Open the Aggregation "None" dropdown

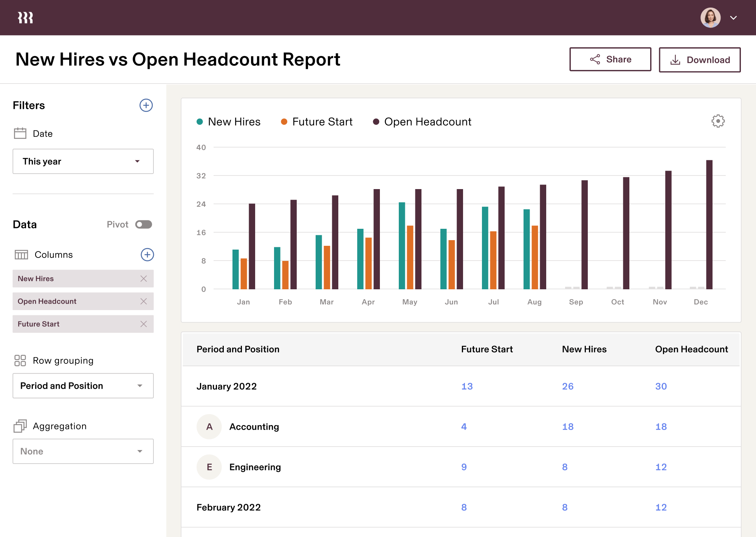pyautogui.click(x=83, y=451)
